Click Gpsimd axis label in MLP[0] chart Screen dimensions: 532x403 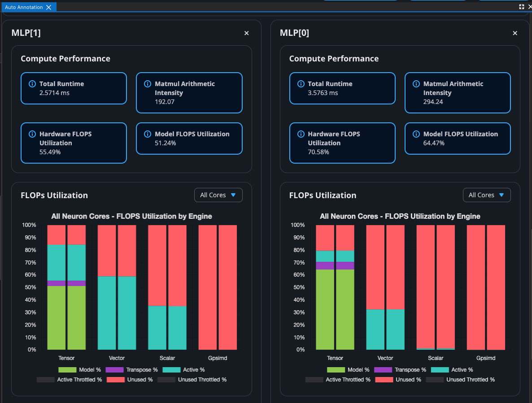[x=486, y=358]
